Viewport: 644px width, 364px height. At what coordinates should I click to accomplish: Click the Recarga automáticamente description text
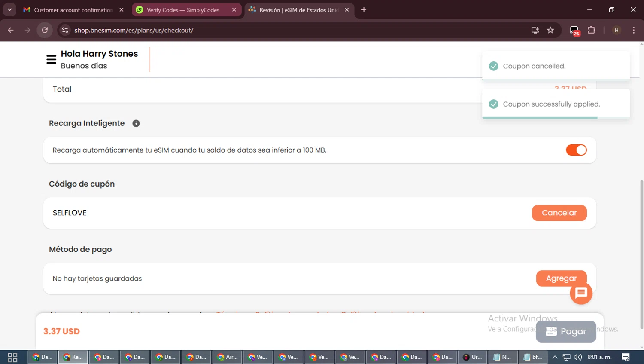pyautogui.click(x=189, y=150)
